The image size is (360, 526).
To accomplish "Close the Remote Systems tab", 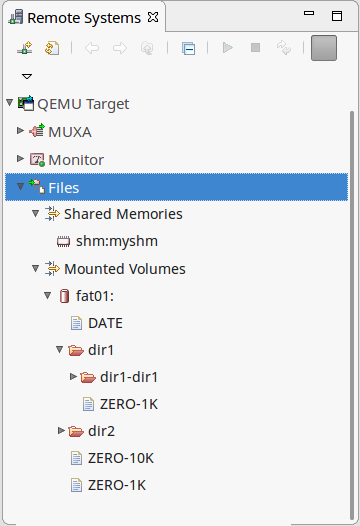I will [153, 17].
